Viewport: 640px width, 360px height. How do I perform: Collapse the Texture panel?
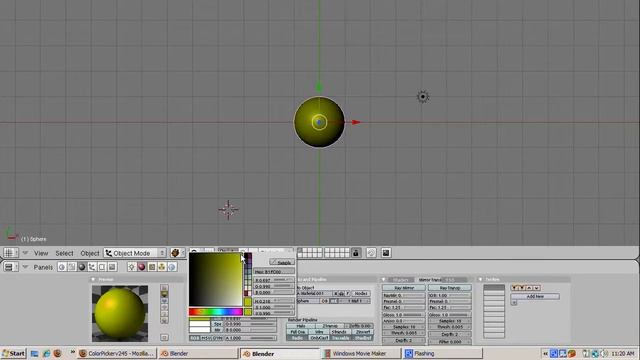tap(480, 280)
